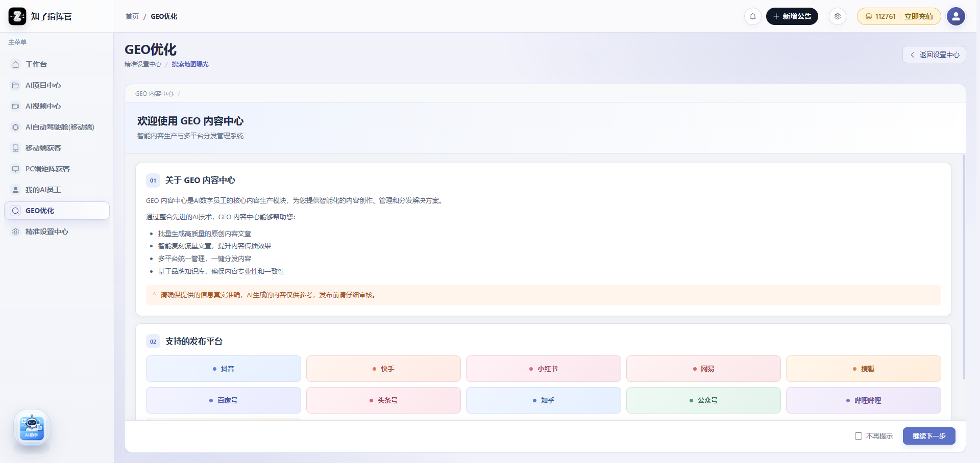Open AI项目中心 menu item
This screenshot has width=980, height=463.
point(57,85)
